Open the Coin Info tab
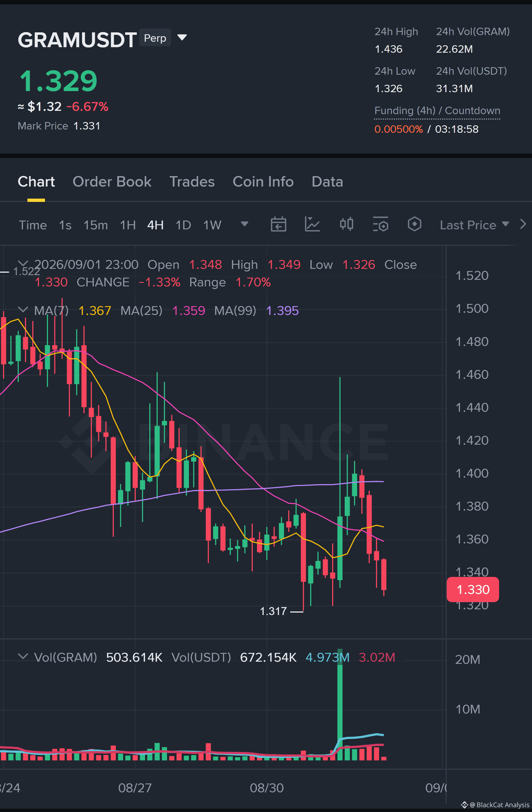Screen dimensions: 532x812 (263, 182)
